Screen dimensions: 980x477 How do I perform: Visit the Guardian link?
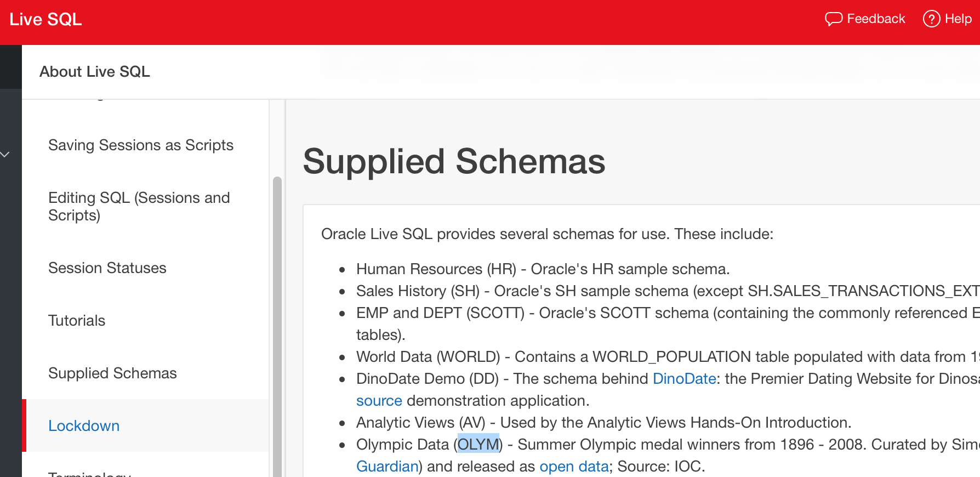point(387,467)
